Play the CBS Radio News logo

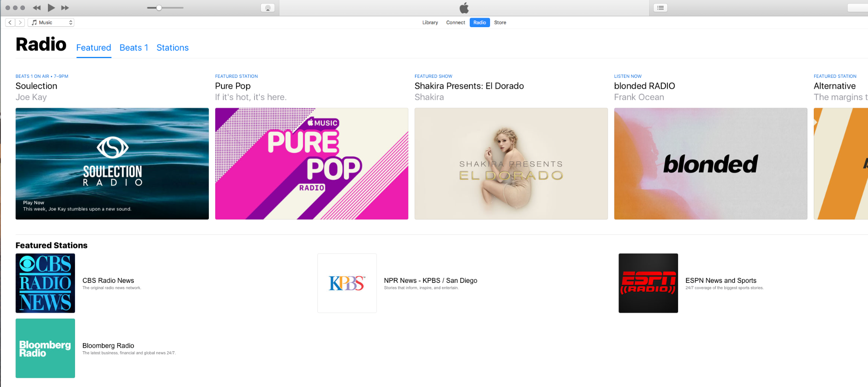pos(45,283)
